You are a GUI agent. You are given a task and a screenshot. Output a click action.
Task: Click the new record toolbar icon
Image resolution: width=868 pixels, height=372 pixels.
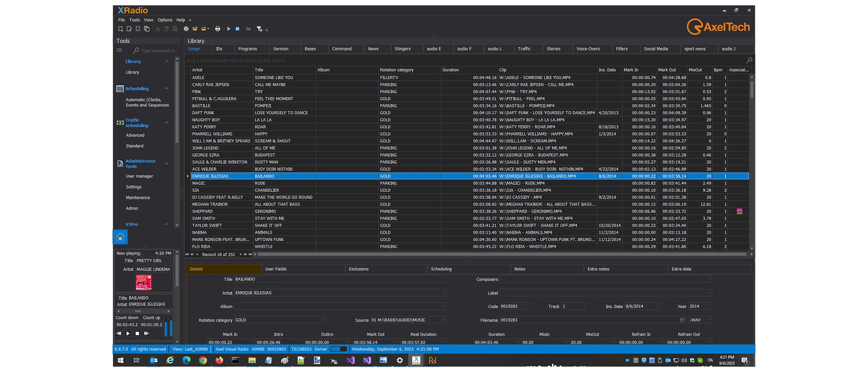[x=120, y=29]
